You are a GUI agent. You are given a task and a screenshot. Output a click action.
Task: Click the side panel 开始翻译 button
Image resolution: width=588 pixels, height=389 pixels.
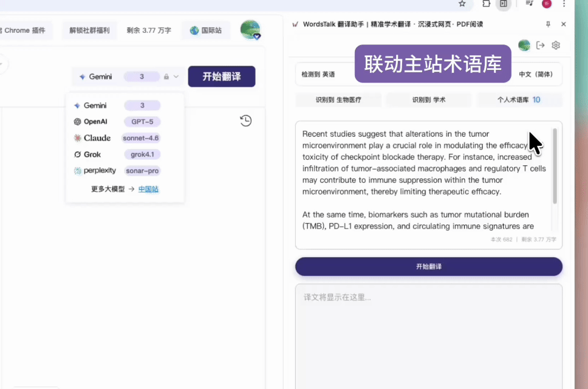click(x=429, y=267)
